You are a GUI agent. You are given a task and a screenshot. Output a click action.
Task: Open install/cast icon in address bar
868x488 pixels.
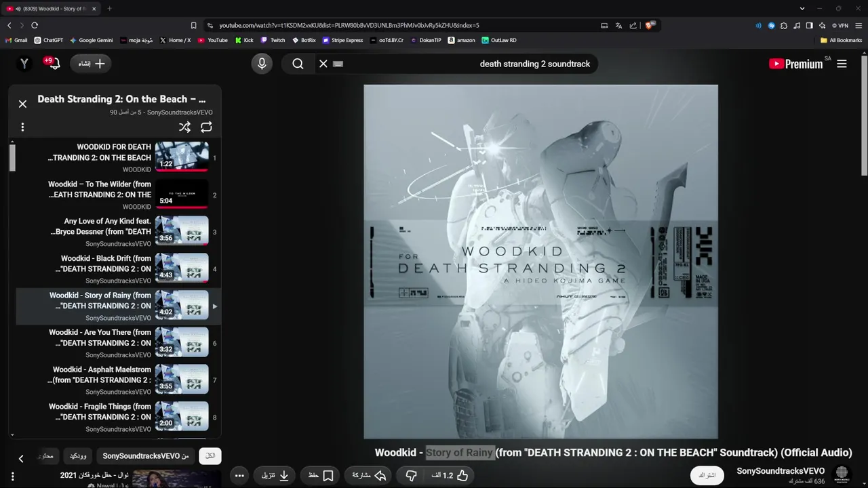tap(604, 25)
